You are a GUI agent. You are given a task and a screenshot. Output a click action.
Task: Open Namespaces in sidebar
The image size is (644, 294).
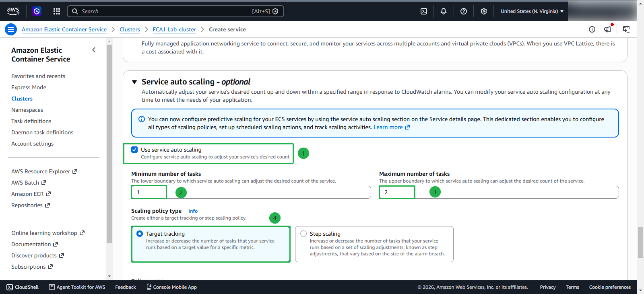click(x=27, y=110)
